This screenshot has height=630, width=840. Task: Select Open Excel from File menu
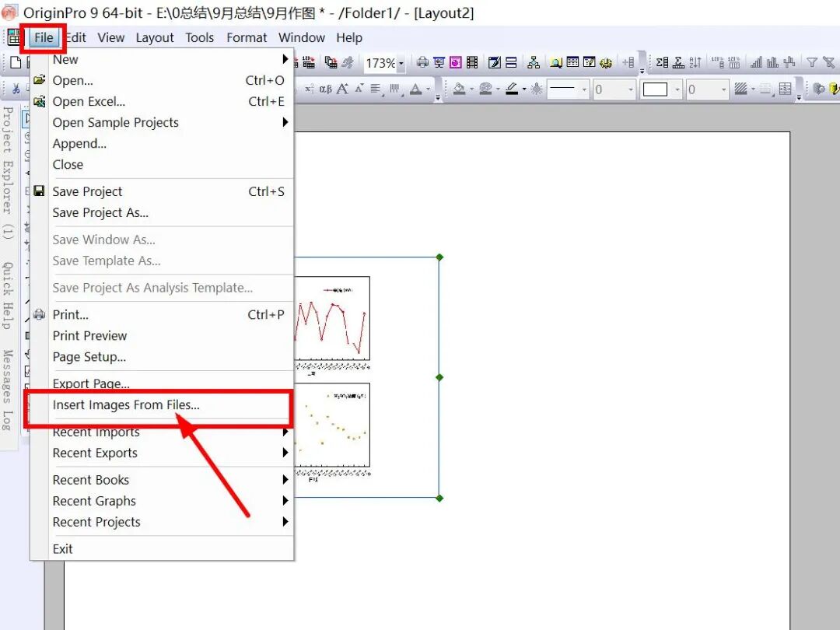pos(161,102)
